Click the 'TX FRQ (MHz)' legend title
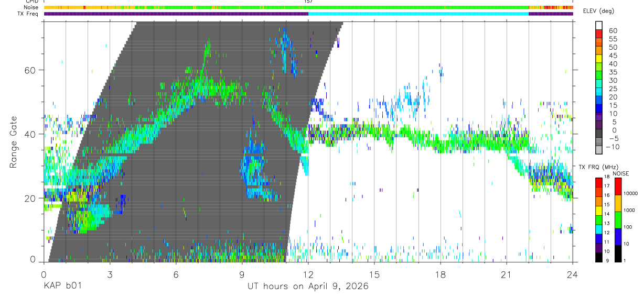The width and height of the screenshot is (644, 297). (x=597, y=167)
